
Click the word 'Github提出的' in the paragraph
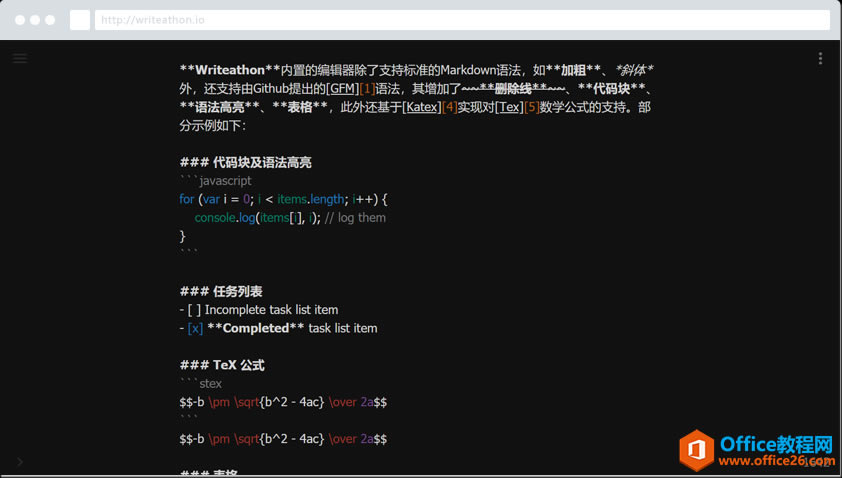[x=289, y=89]
